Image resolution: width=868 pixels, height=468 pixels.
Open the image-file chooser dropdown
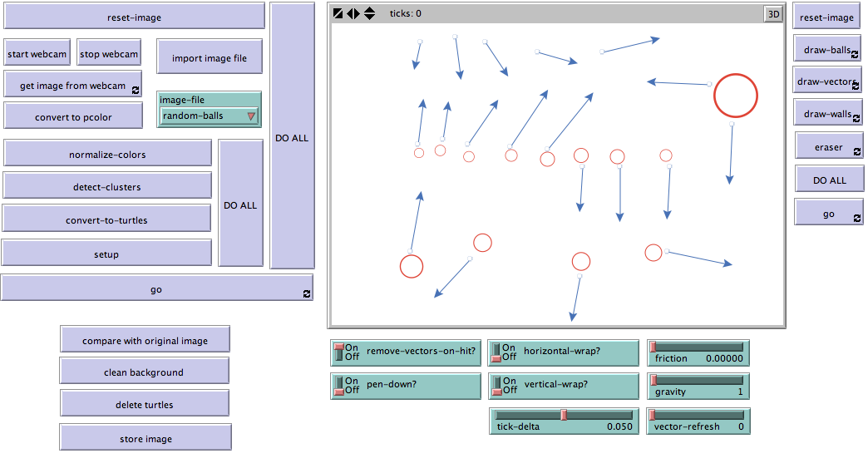[x=210, y=116]
